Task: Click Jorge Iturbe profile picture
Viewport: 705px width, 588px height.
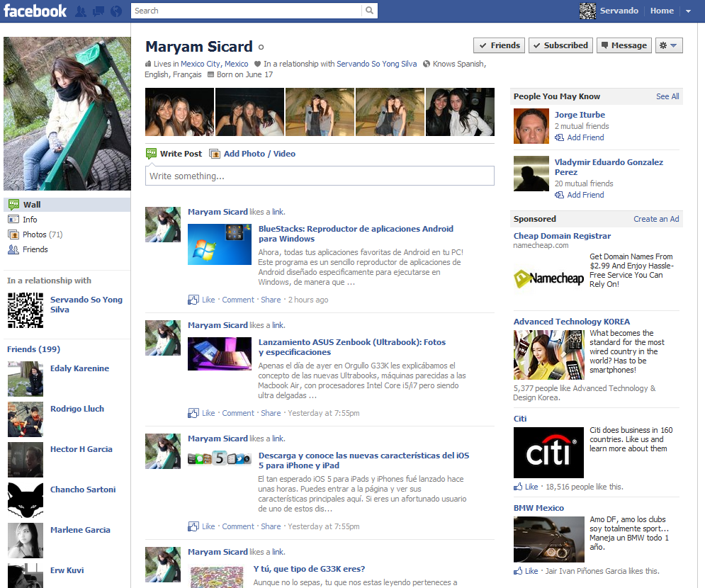Action: click(x=531, y=126)
